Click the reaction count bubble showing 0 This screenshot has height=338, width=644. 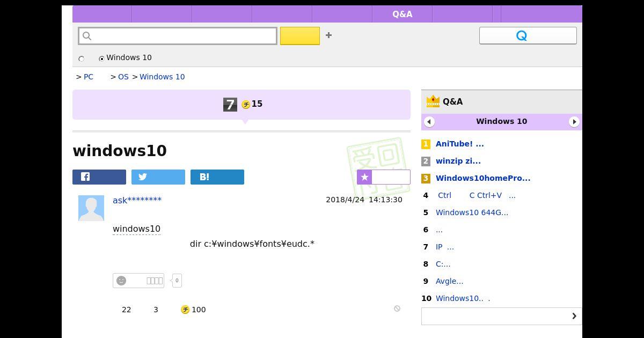coord(177,281)
